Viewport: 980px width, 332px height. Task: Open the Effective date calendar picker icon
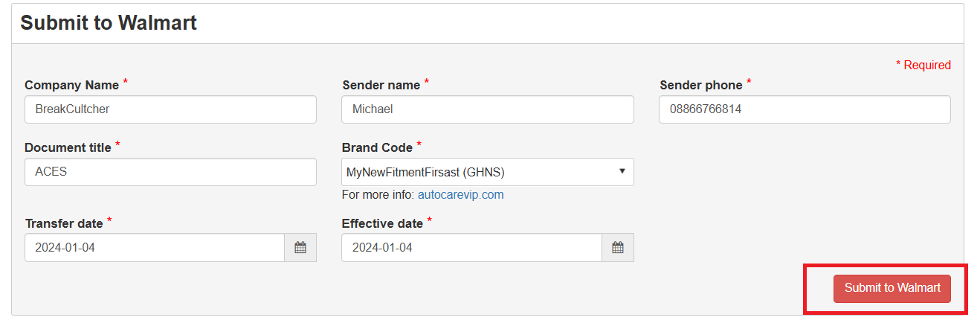(618, 248)
